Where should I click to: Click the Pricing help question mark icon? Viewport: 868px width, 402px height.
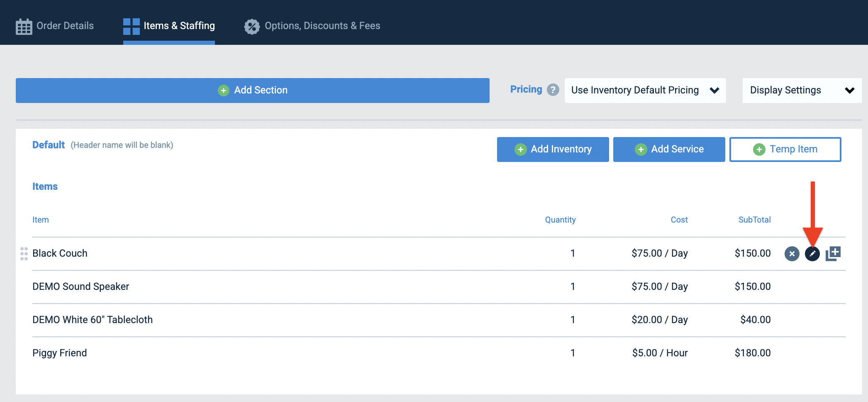coord(553,90)
